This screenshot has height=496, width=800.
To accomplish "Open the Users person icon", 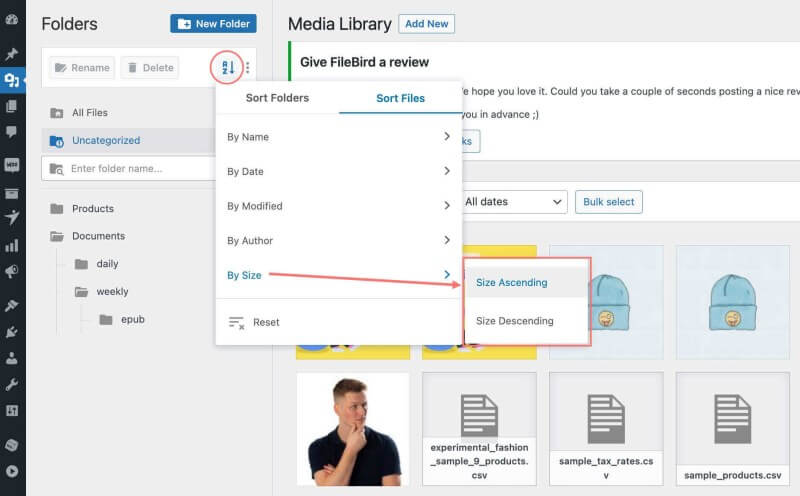I will coord(12,358).
